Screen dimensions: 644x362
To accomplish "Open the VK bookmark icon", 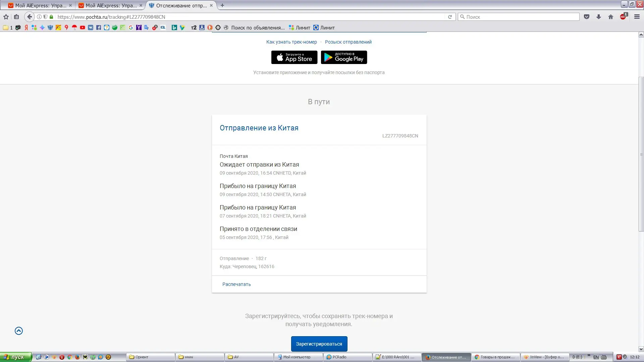I will click(91, 27).
